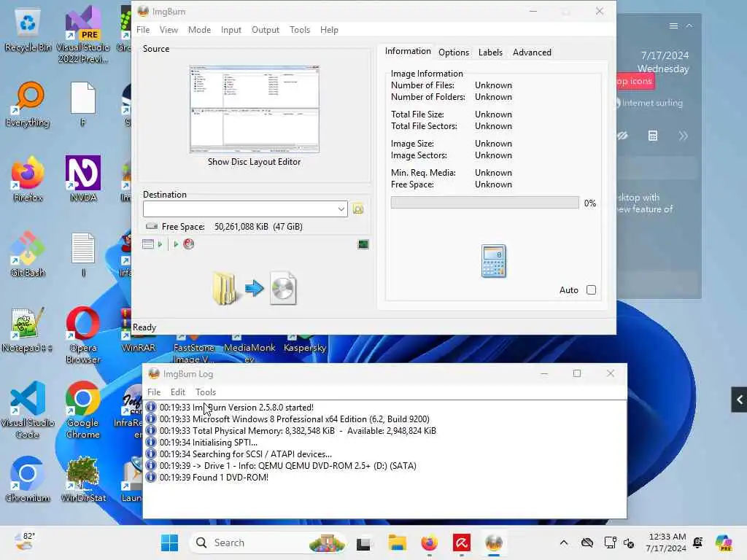Click the green play arrow before red disc
Viewport: 747px width, 560px height.
point(176,244)
